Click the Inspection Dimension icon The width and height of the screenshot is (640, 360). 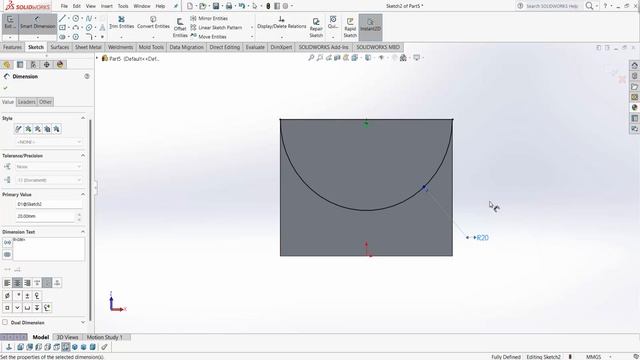tap(7, 254)
